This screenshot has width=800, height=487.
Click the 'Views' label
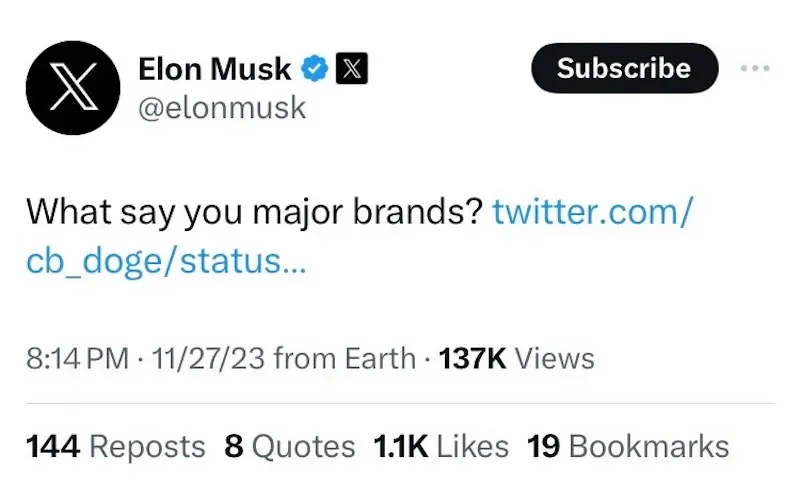pos(554,358)
